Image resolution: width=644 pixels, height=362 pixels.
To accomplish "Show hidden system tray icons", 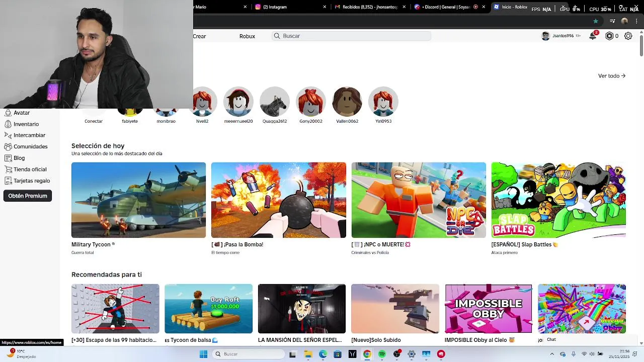I will pyautogui.click(x=552, y=354).
